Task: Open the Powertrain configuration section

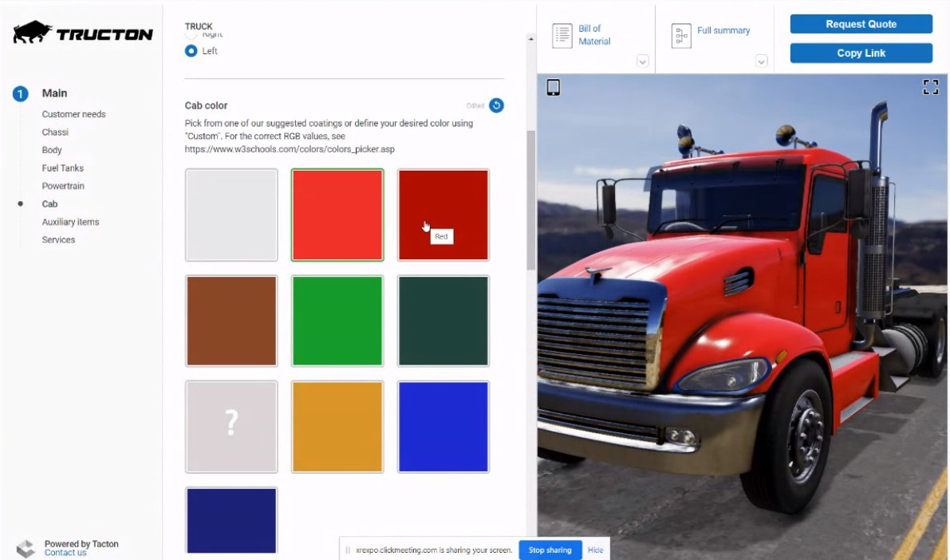Action: (63, 185)
